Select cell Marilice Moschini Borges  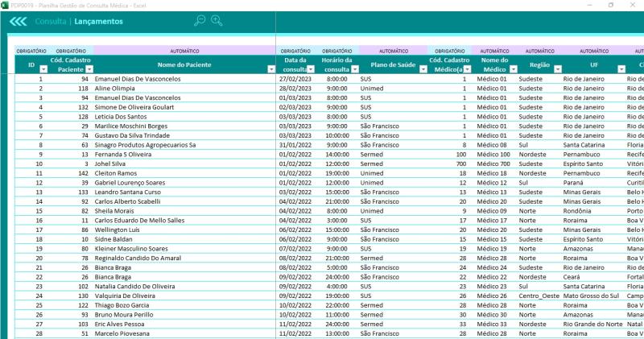184,126
